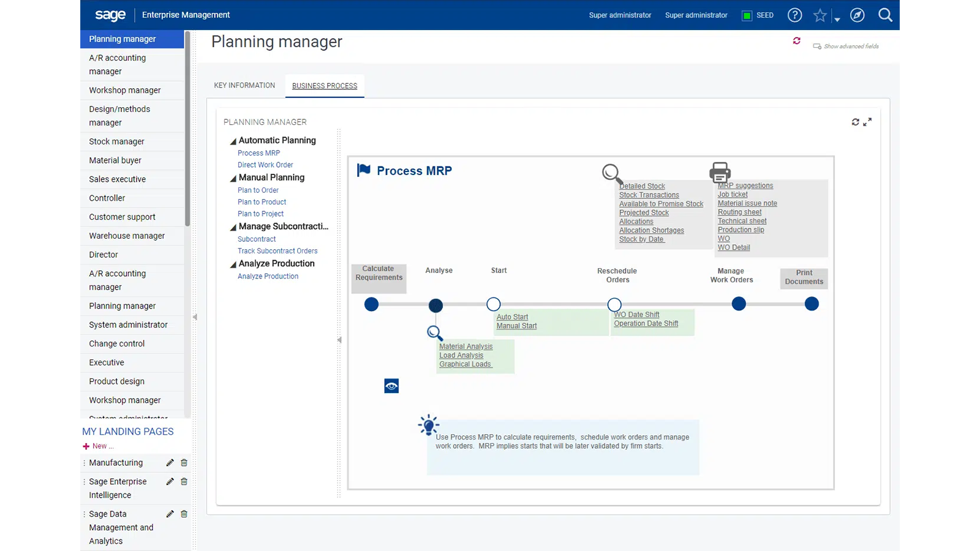
Task: Expand the business process panel fullscreen
Action: (867, 122)
